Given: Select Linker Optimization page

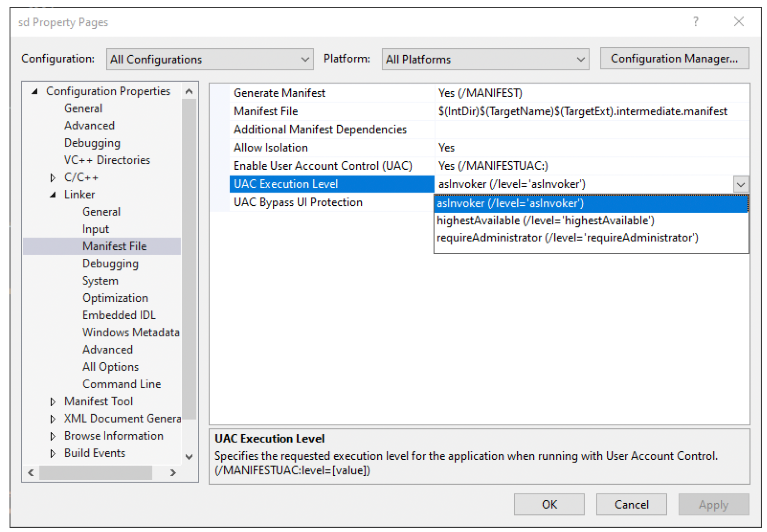Looking at the screenshot, I should click(115, 298).
